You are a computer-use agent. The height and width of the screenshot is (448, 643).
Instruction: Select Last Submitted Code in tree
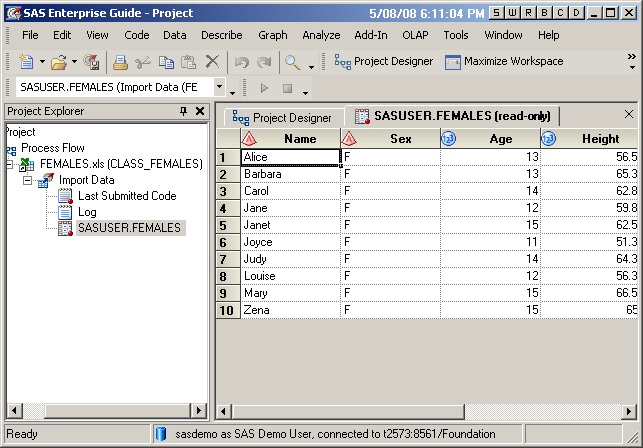(126, 196)
